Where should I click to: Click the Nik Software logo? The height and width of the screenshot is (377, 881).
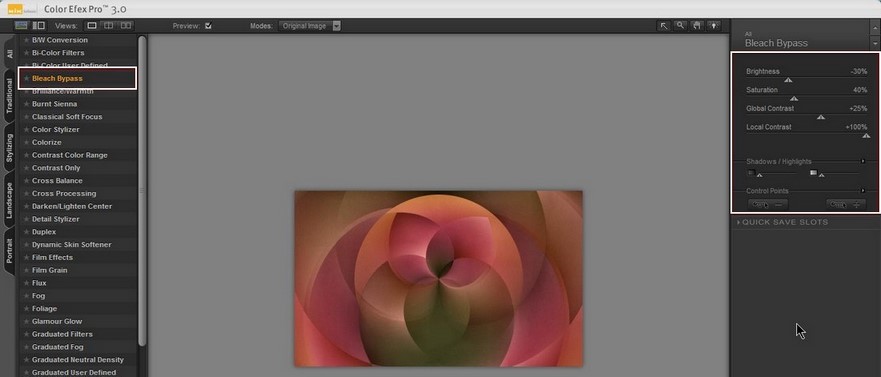click(22, 8)
